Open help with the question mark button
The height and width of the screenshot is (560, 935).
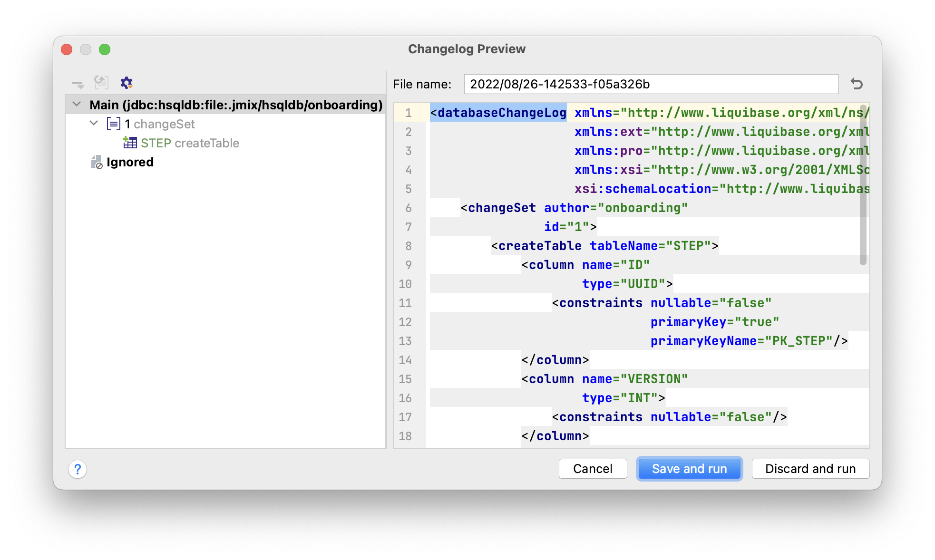78,469
